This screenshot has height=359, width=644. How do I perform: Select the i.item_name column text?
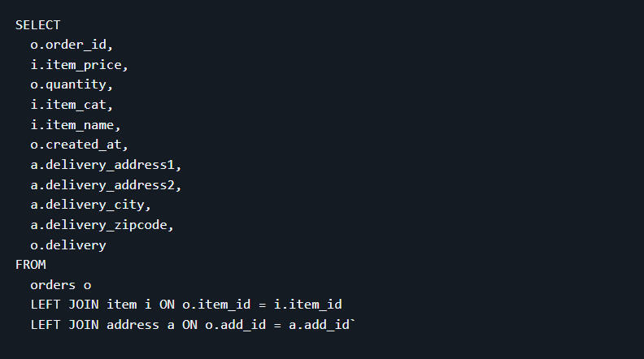click(x=76, y=124)
